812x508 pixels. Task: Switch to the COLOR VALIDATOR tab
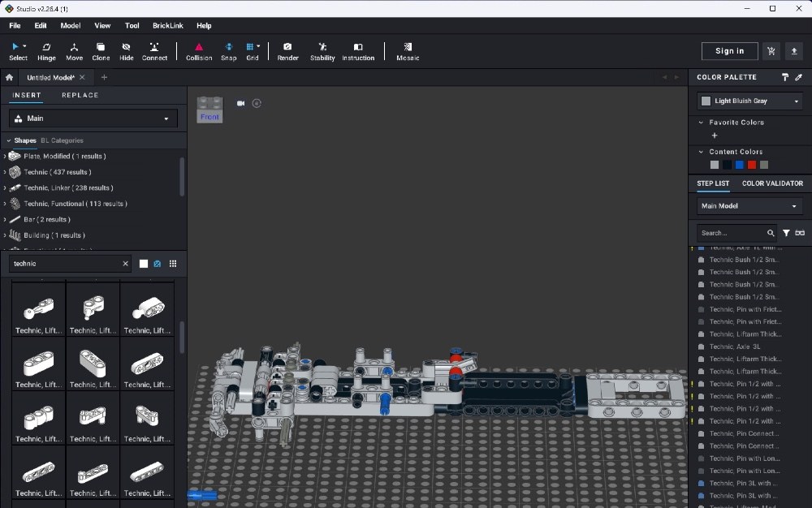(x=772, y=183)
